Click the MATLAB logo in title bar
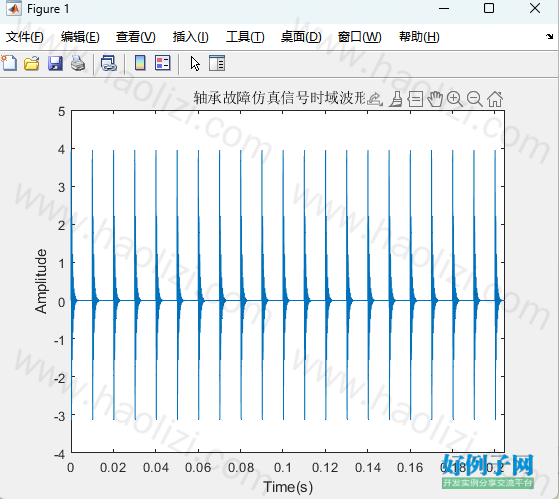559x499 pixels. click(14, 9)
